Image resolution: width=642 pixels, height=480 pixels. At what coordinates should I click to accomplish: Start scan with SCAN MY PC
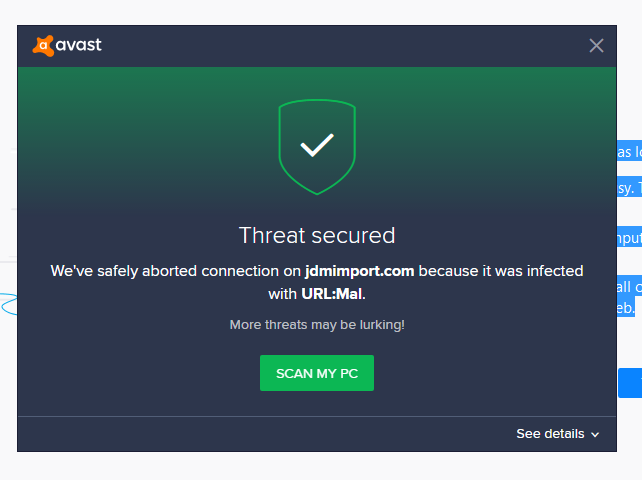tap(317, 373)
